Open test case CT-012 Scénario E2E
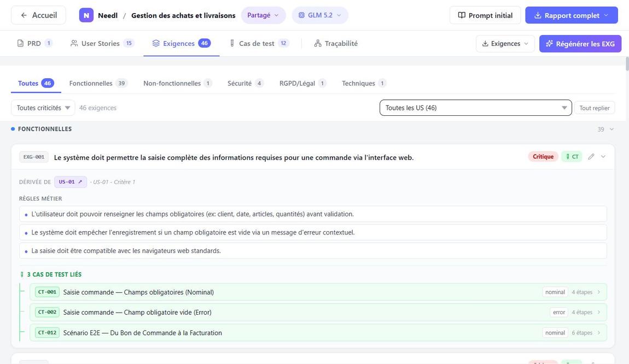Screen dimensions: 629x364 [x=318, y=333]
